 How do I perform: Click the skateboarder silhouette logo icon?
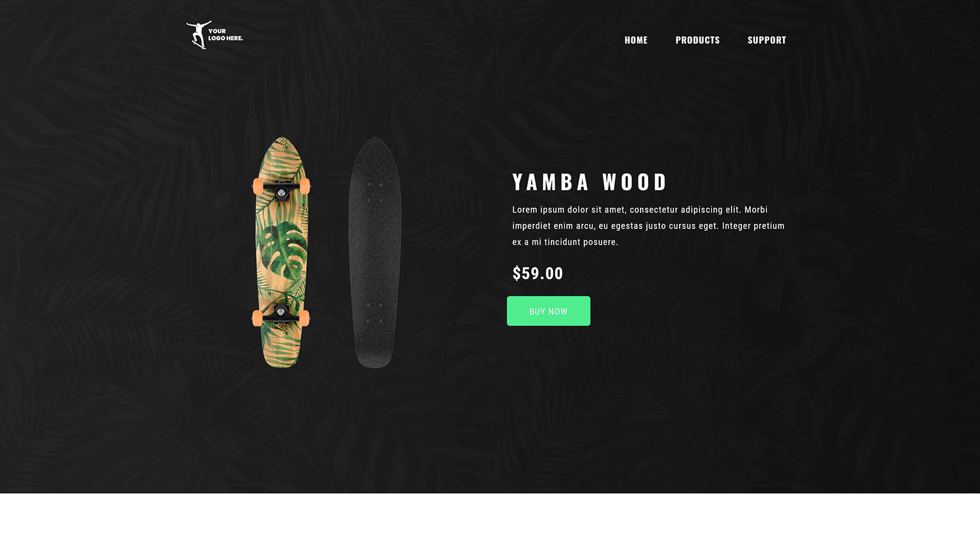tap(198, 35)
